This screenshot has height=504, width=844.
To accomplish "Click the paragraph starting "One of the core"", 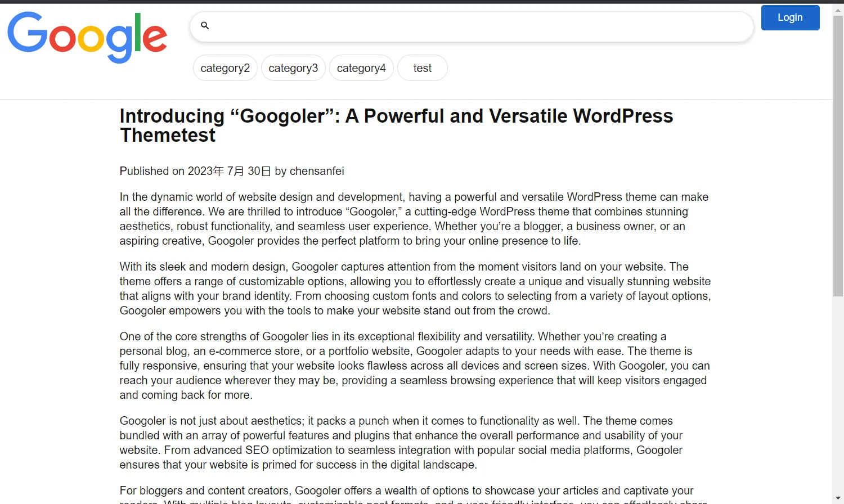I will [415, 366].
